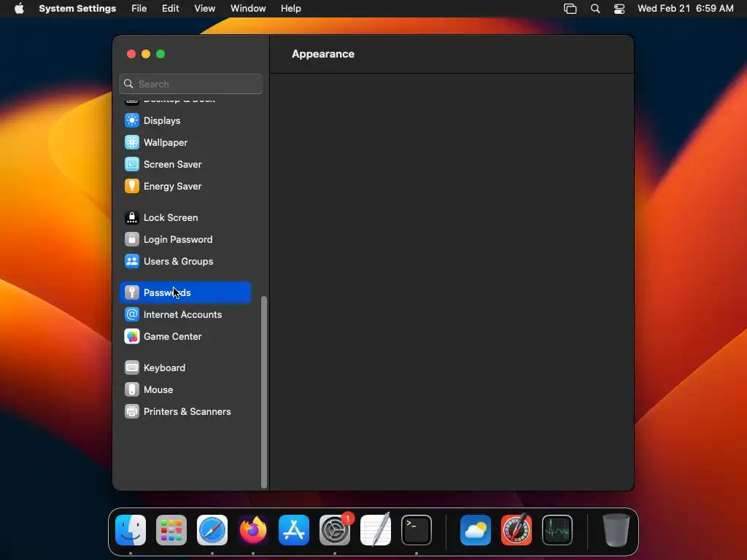Click the Login Password lock icon
The width and height of the screenshot is (747, 560).
click(x=132, y=239)
